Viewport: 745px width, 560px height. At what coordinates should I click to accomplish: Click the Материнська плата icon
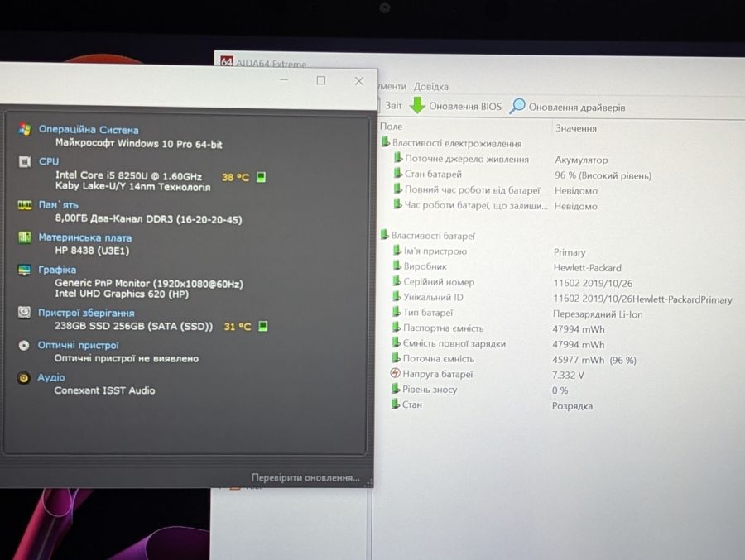[24, 237]
